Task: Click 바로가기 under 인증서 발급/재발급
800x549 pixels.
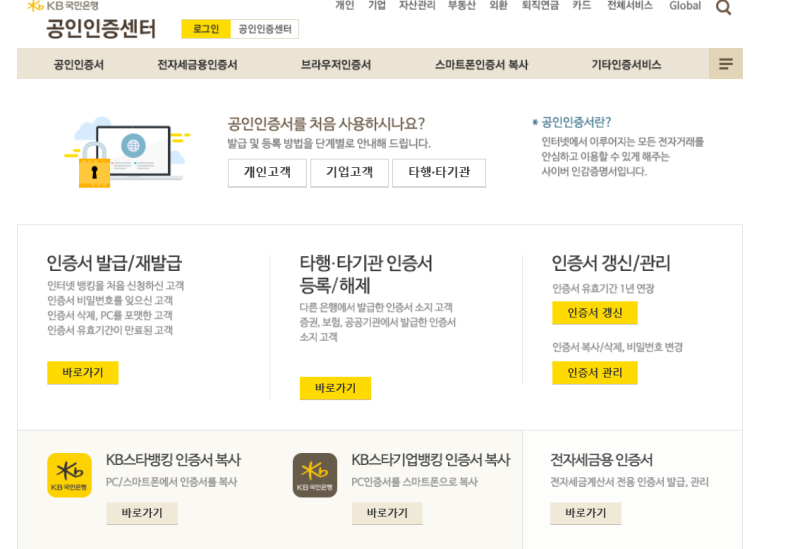Action: pyautogui.click(x=83, y=372)
